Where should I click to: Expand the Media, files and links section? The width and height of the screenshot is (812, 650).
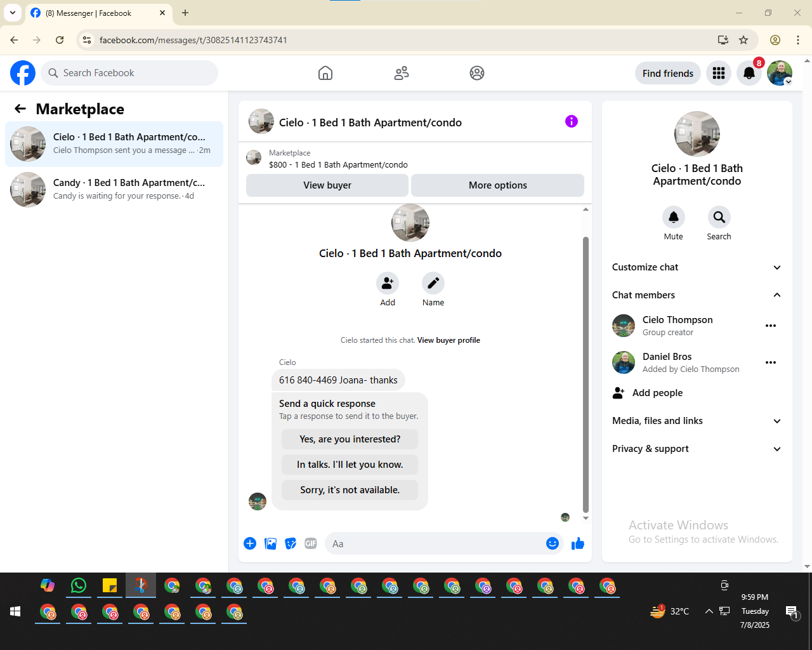coord(697,421)
